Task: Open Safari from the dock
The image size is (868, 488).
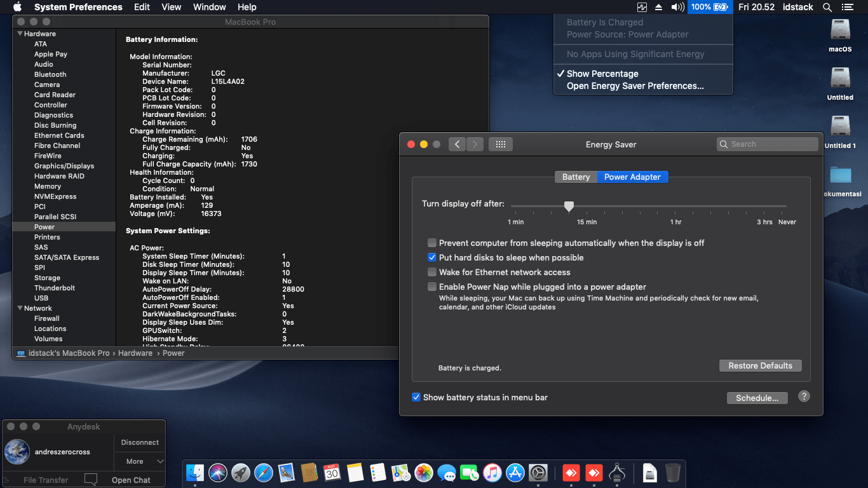Action: (264, 473)
